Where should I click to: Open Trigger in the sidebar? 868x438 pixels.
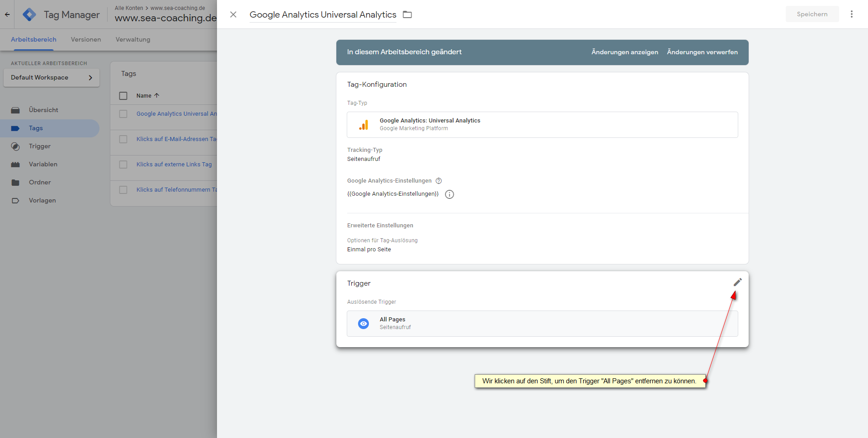[40, 146]
